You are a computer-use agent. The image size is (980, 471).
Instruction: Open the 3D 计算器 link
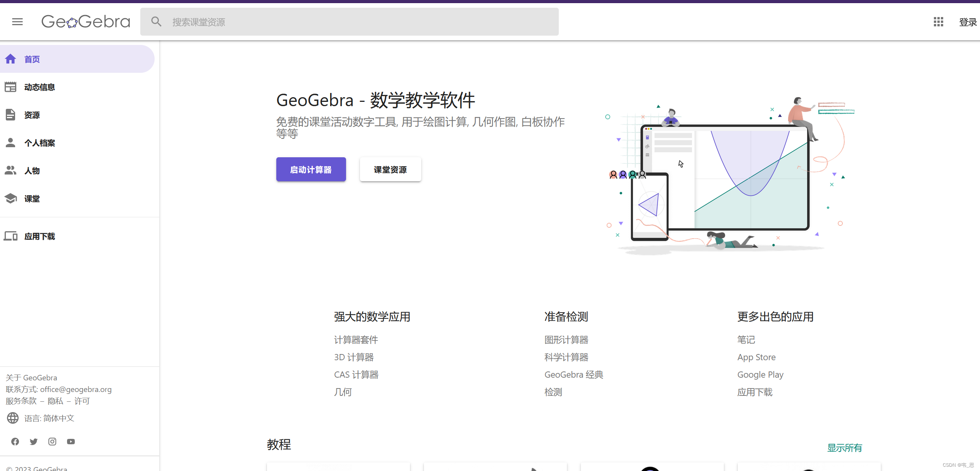pyautogui.click(x=354, y=357)
